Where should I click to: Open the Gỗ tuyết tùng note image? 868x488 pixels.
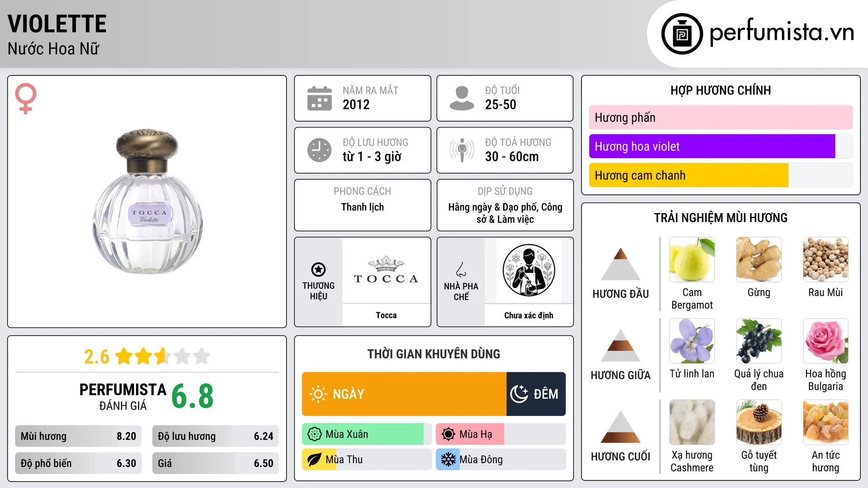pos(759,422)
